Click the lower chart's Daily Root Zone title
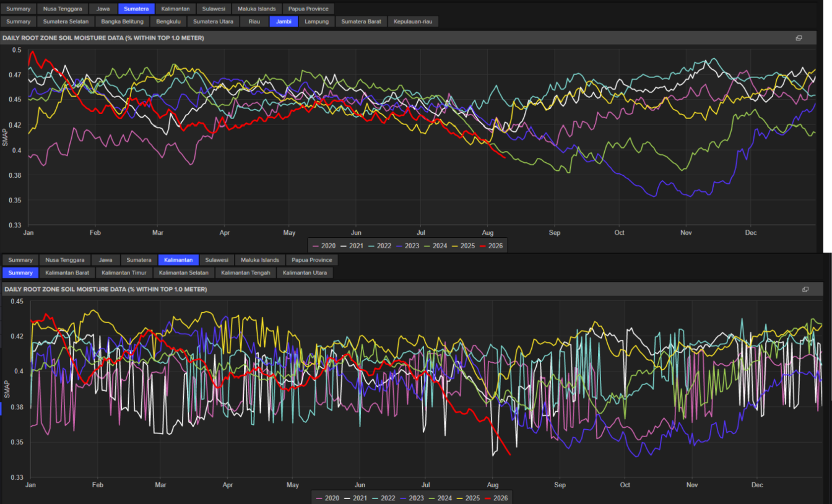The width and height of the screenshot is (832, 504). 106,289
